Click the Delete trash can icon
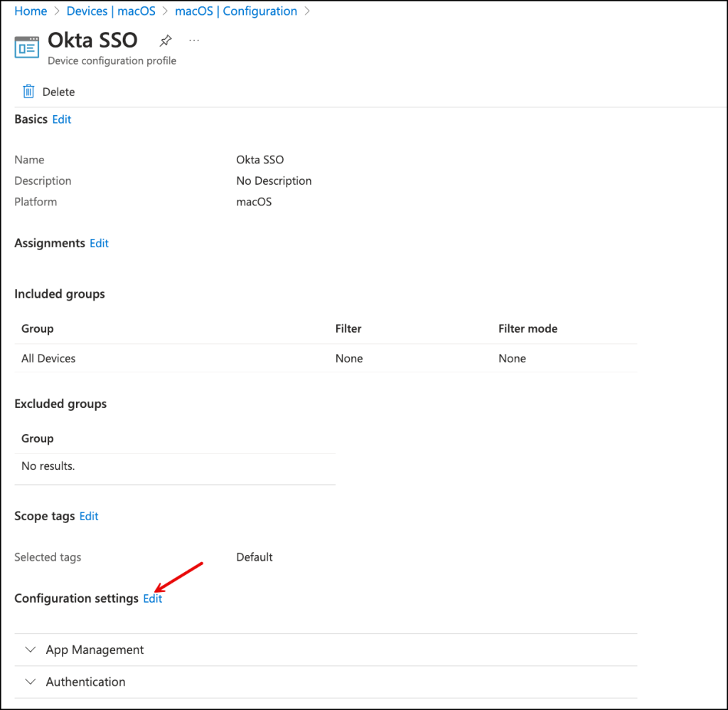The image size is (728, 710). click(x=28, y=92)
